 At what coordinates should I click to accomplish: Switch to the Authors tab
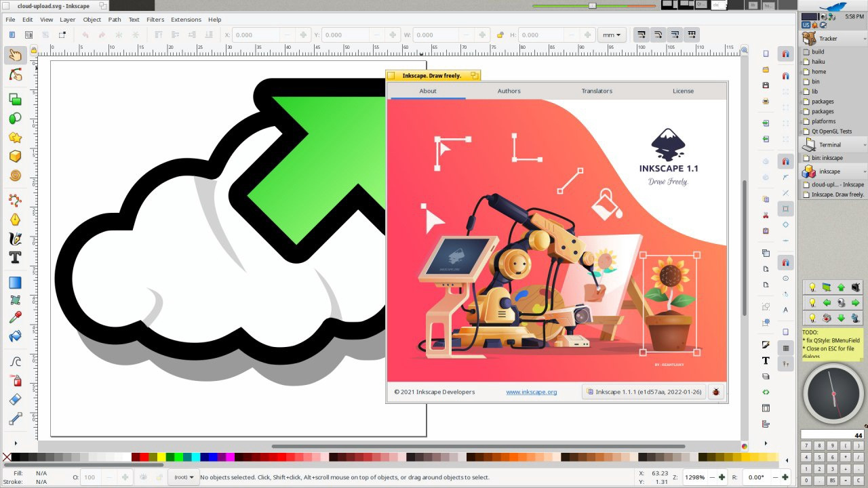(509, 91)
